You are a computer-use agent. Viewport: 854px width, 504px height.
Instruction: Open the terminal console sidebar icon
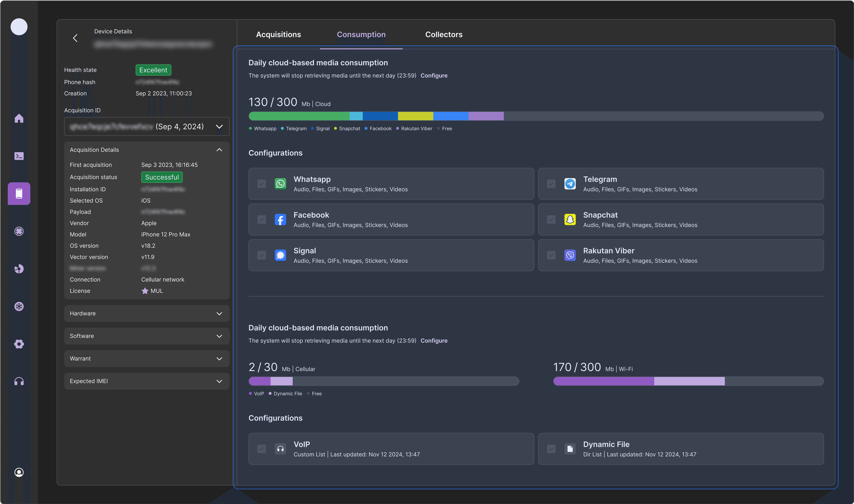(x=19, y=156)
